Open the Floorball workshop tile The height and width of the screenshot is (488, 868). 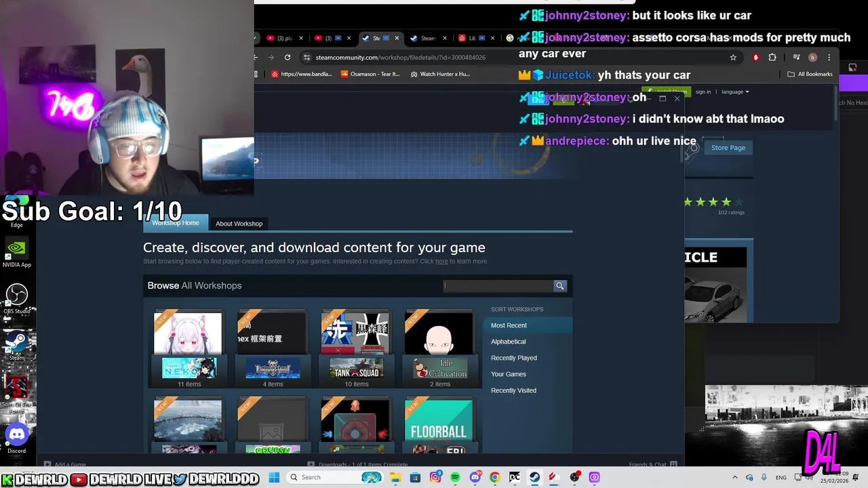439,426
